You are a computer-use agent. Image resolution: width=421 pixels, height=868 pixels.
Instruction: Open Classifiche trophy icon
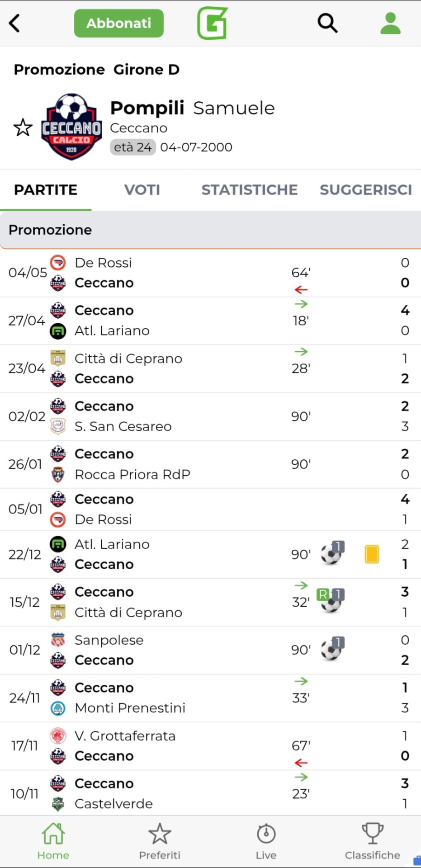tap(372, 841)
